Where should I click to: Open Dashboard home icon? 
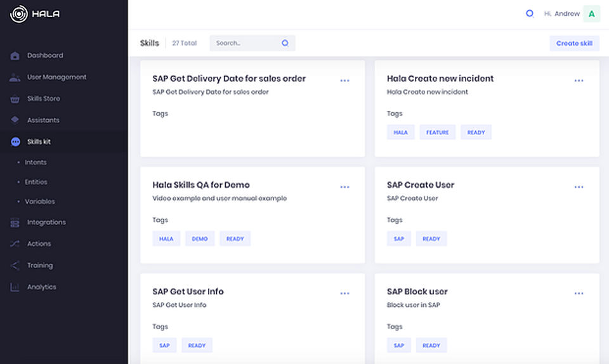[15, 56]
